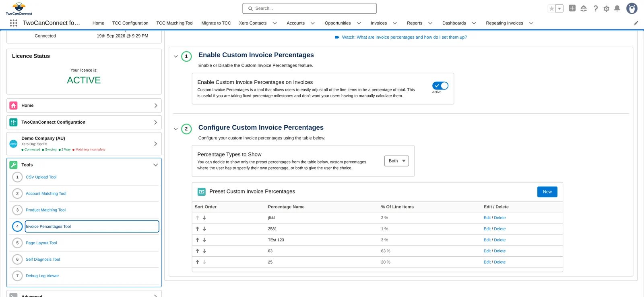Move the 63 row up
644x297 pixels.
pyautogui.click(x=197, y=251)
